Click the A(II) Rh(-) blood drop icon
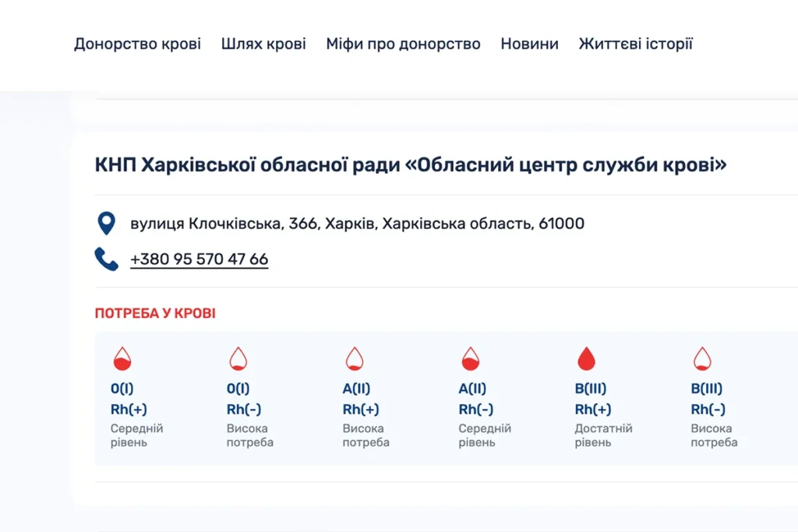 click(x=470, y=359)
